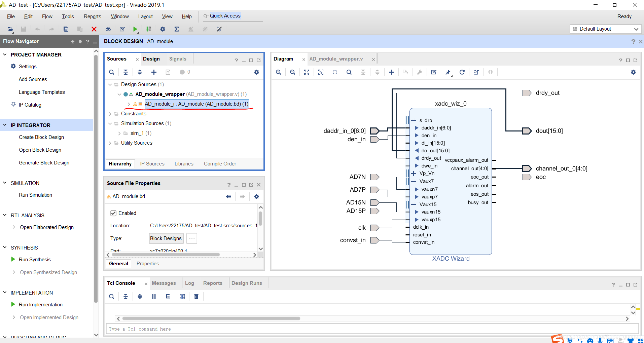This screenshot has width=644, height=343.
Task: Click Run Simulation
Action: click(x=35, y=195)
